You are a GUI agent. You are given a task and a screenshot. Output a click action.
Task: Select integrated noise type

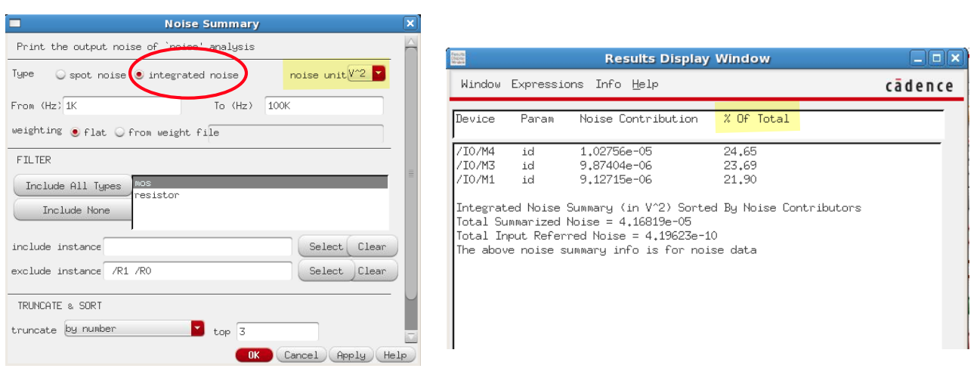(140, 75)
